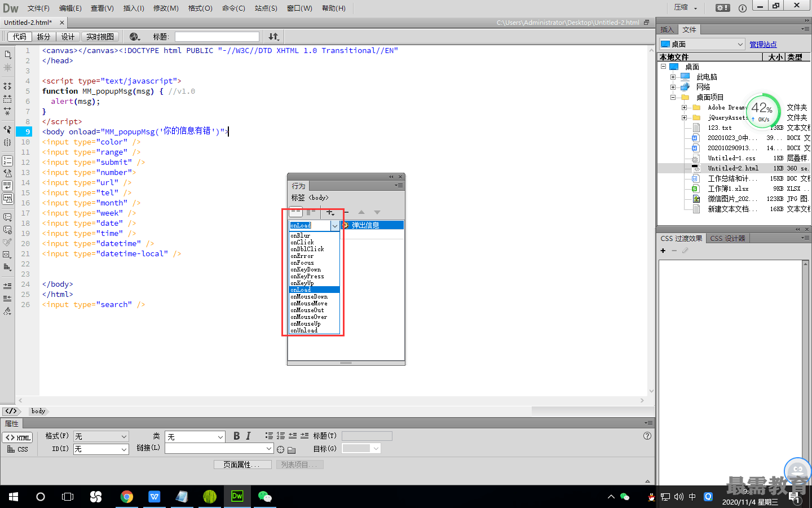Open the help icon in Properties panel
The image size is (812, 508).
pos(647,436)
